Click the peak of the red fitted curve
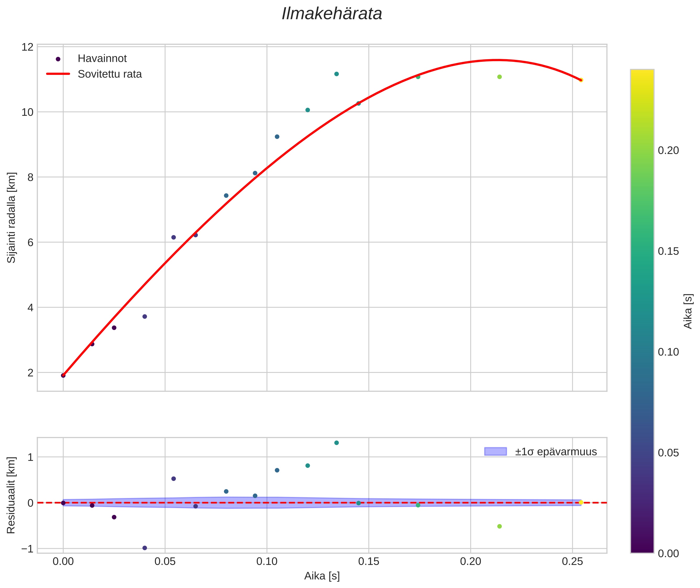The height and width of the screenshot is (588, 700). pyautogui.click(x=497, y=60)
